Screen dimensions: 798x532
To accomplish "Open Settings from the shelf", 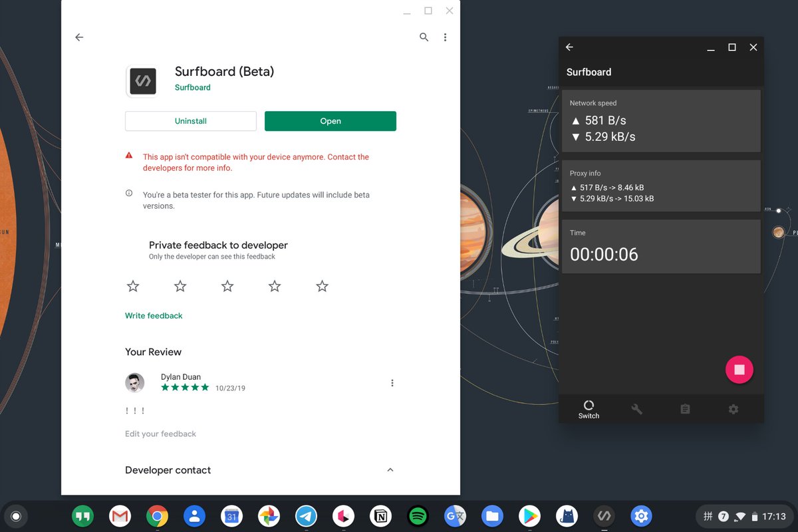I will pos(641,516).
